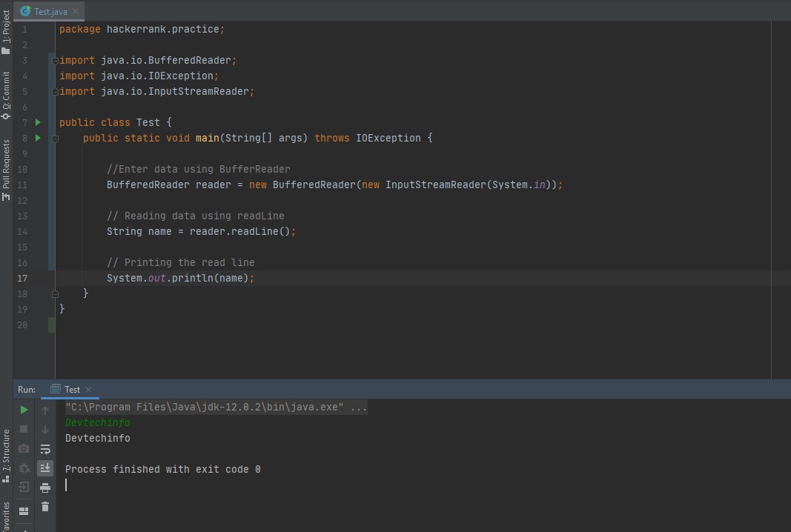This screenshot has width=791, height=532.
Task: Collapse the InputStreamReader import fold
Action: click(x=55, y=91)
